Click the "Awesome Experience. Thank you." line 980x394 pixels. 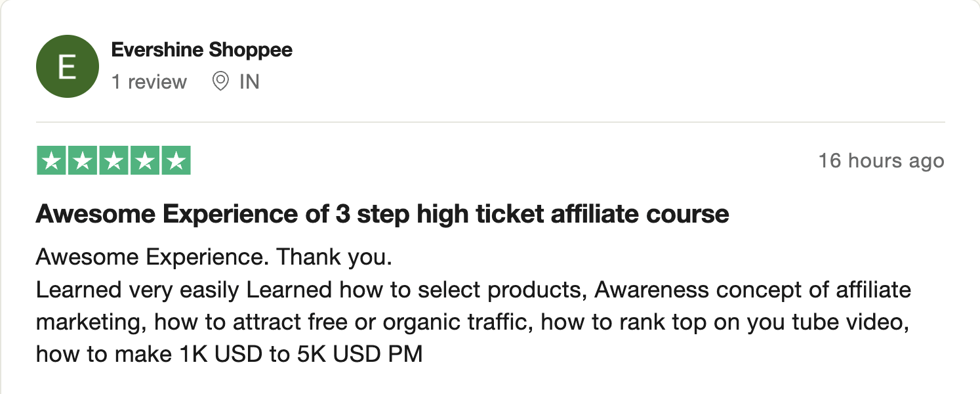tap(214, 257)
